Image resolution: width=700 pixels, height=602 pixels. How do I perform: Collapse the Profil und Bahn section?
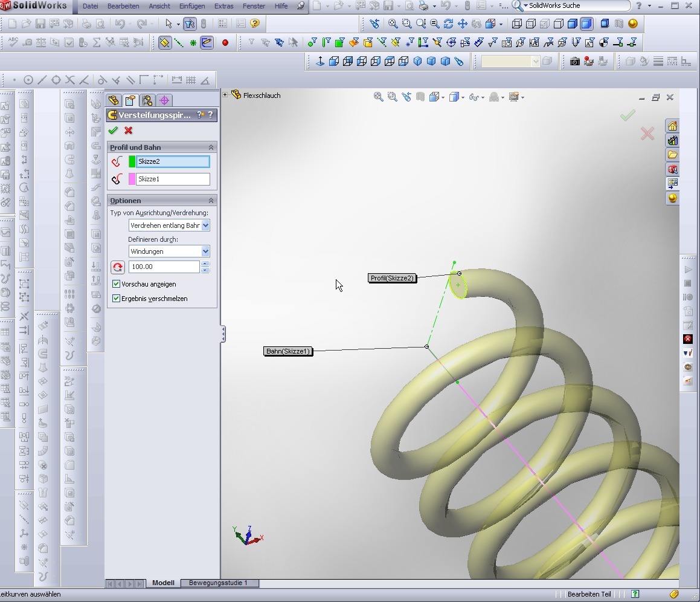[211, 147]
